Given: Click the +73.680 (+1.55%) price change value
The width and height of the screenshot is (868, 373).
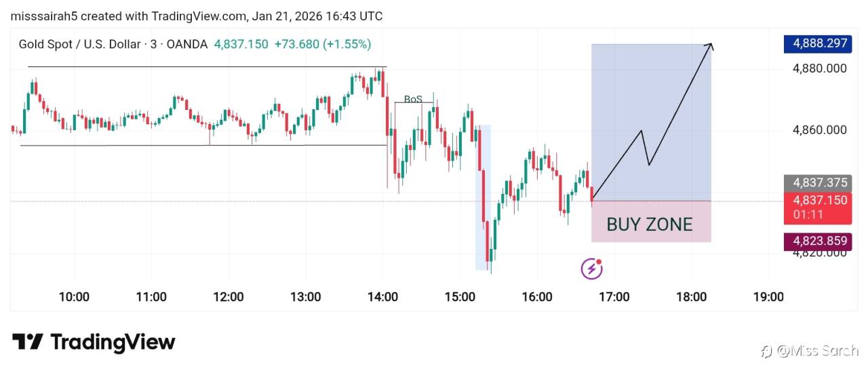Looking at the screenshot, I should (x=322, y=44).
